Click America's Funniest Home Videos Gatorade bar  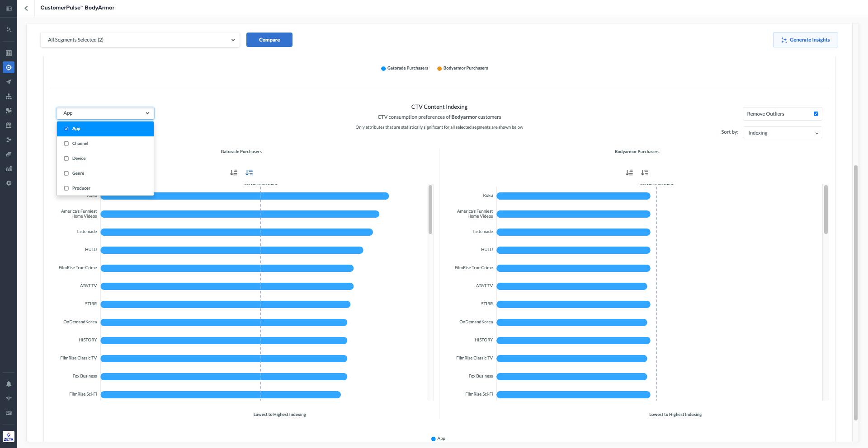point(240,214)
